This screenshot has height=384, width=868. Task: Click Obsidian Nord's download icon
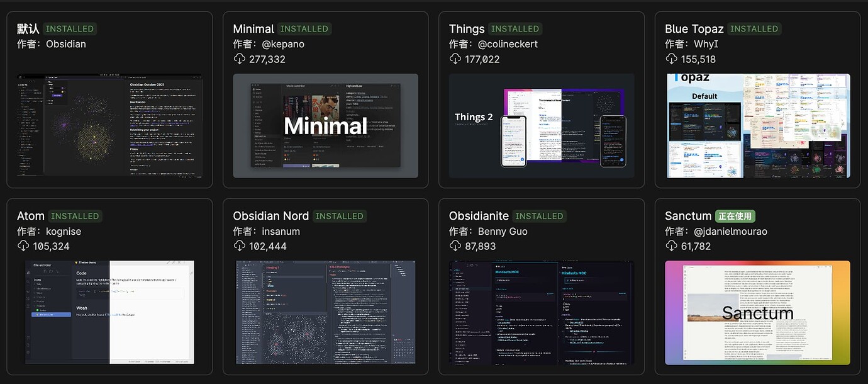point(239,246)
